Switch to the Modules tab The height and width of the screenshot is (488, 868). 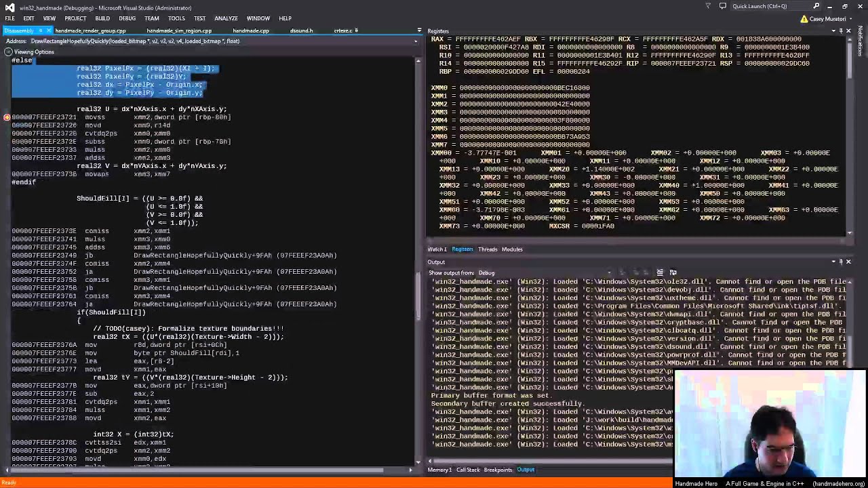point(512,249)
